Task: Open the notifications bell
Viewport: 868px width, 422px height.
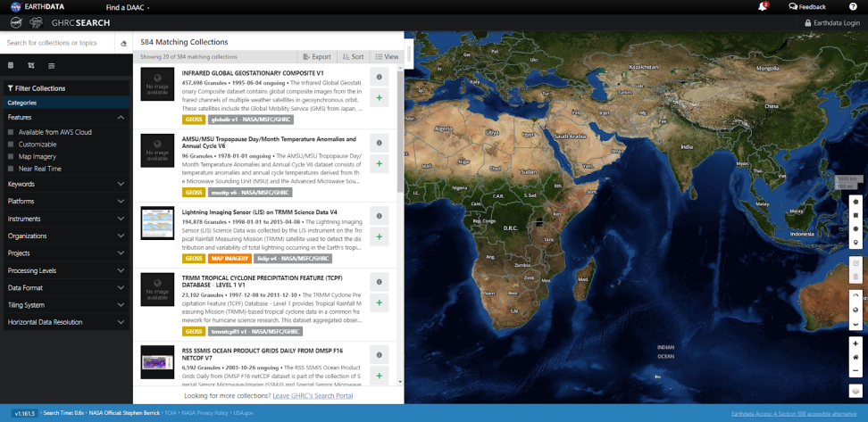Action: (763, 6)
